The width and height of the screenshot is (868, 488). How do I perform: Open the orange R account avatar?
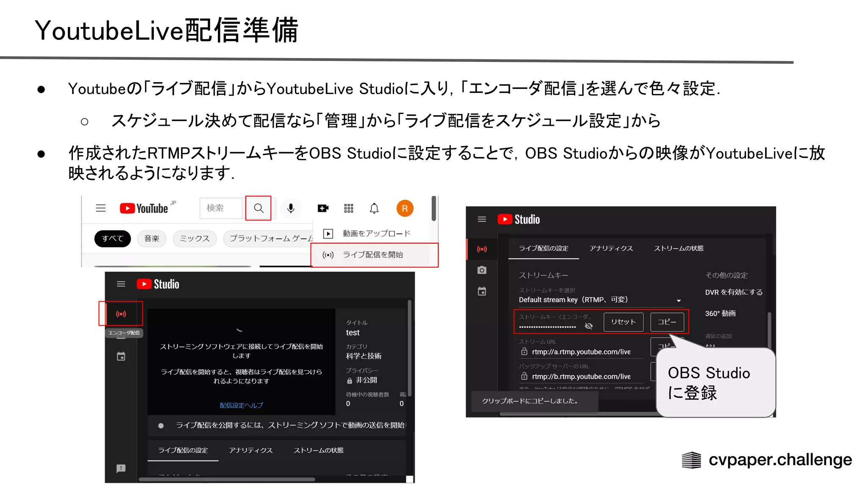click(405, 208)
